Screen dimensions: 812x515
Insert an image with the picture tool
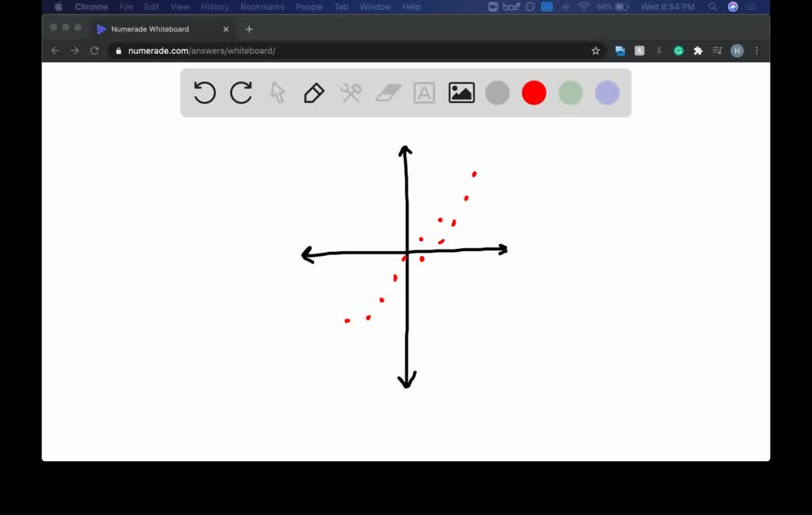(462, 93)
